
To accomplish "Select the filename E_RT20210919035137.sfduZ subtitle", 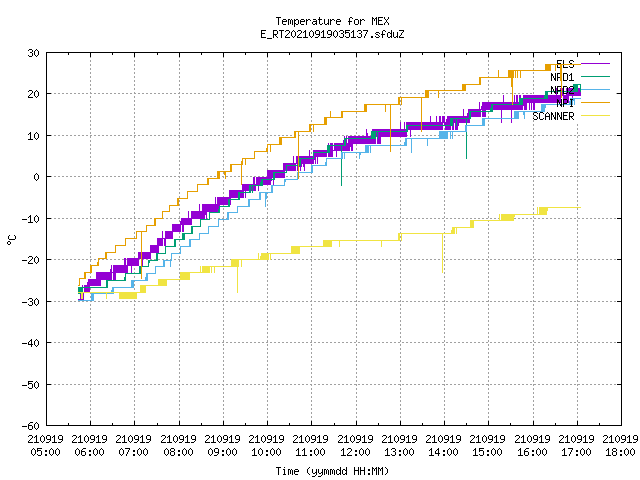I will 332,34.
